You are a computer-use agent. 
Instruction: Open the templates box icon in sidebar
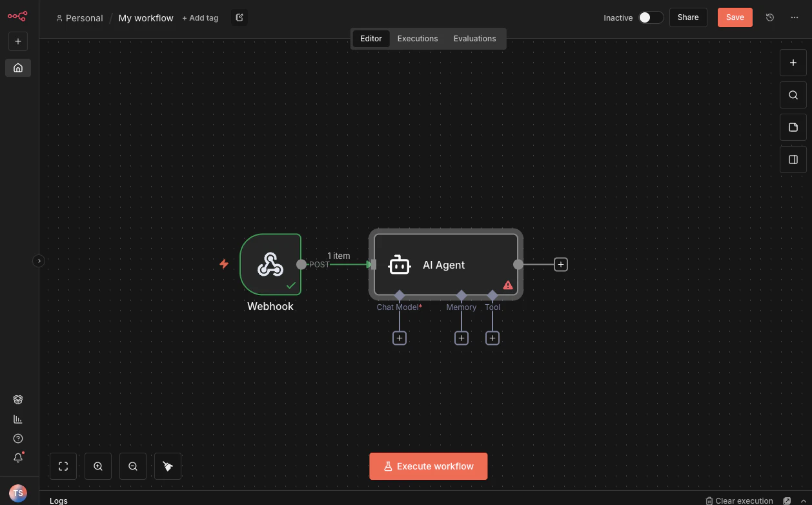[18, 400]
